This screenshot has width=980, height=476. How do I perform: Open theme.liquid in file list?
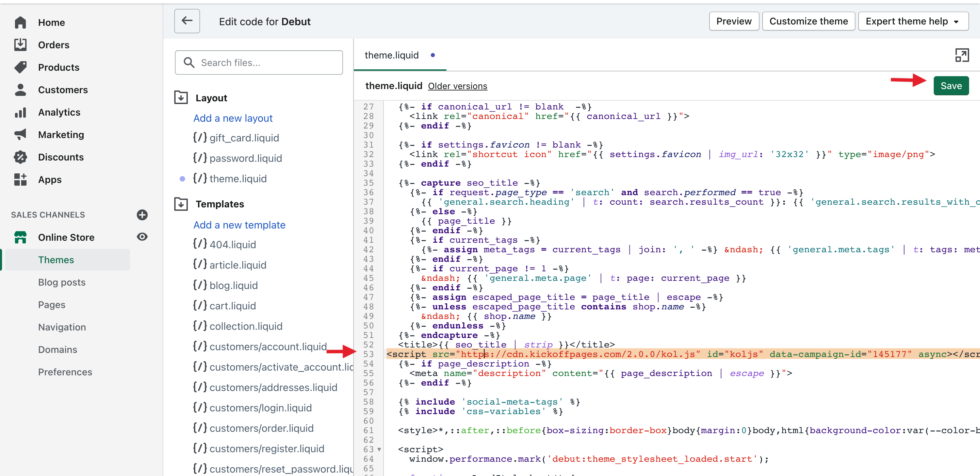point(230,179)
